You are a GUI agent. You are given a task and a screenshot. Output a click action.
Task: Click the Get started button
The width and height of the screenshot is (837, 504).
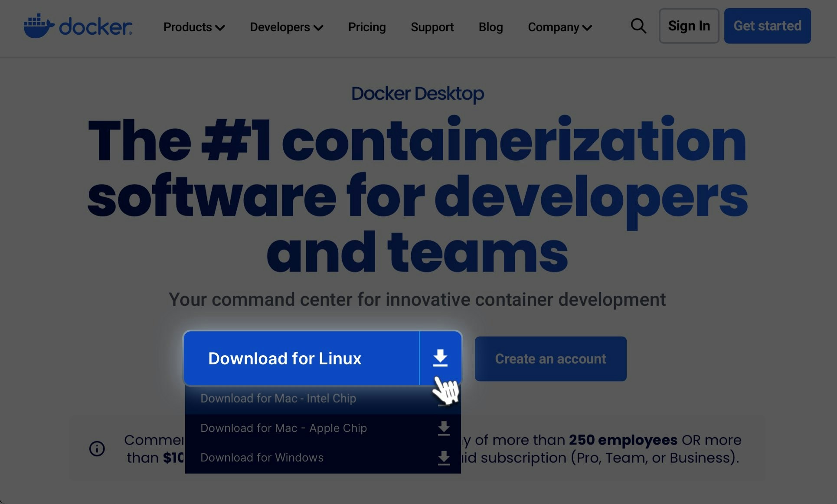click(767, 26)
